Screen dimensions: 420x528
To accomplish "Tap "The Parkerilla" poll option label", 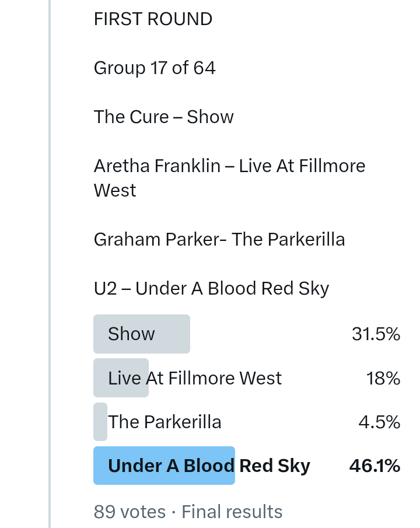I will [165, 422].
